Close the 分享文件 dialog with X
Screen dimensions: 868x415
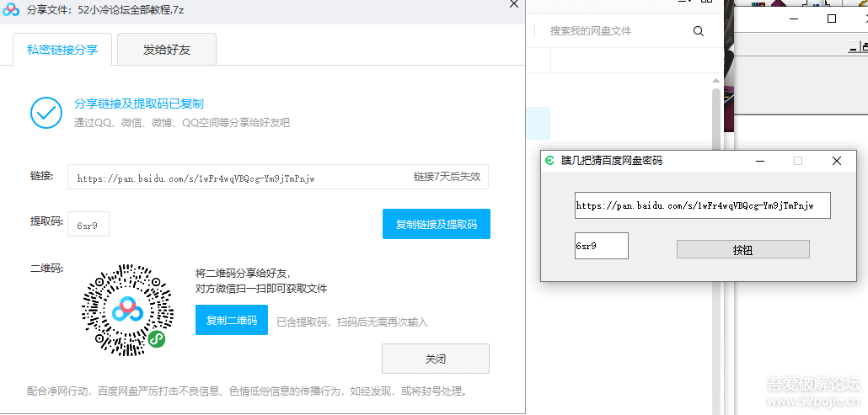pyautogui.click(x=514, y=4)
